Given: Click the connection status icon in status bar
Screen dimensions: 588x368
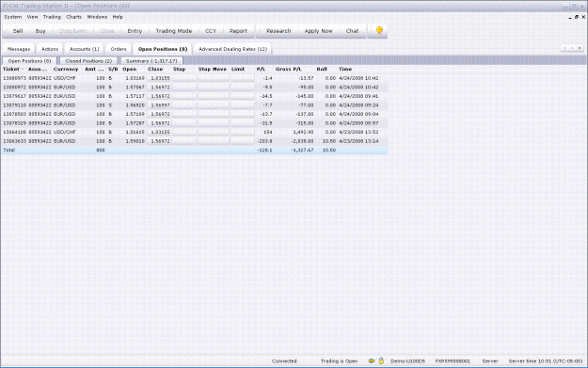Looking at the screenshot, I should coord(372,360).
